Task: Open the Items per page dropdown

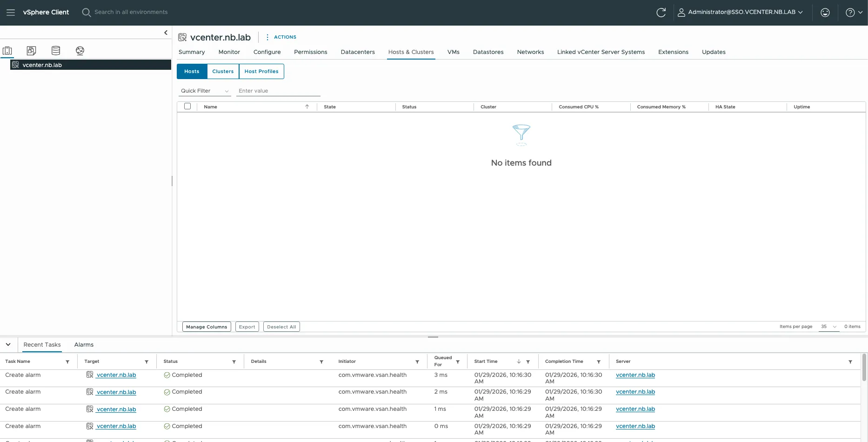Action: [x=829, y=327]
